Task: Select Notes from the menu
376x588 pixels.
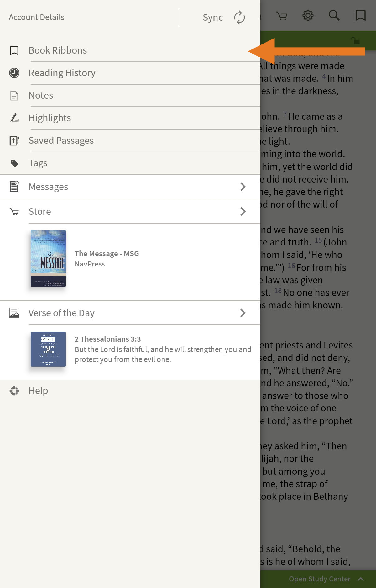Action: coord(41,95)
